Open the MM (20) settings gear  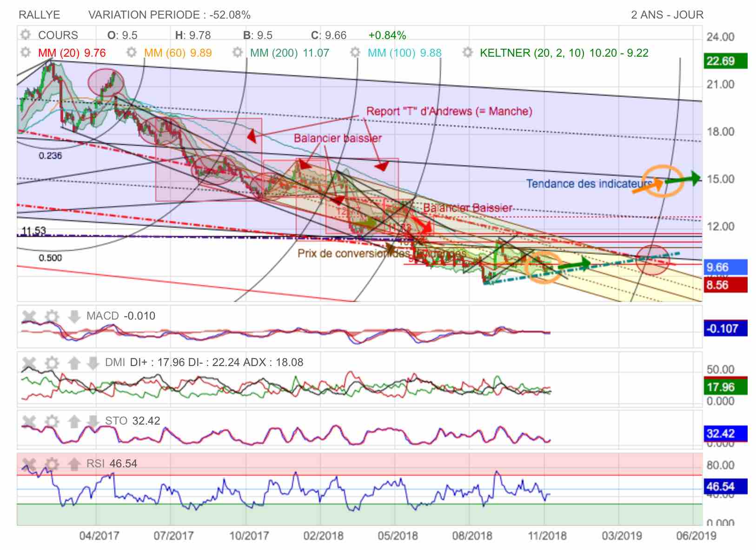pos(25,52)
